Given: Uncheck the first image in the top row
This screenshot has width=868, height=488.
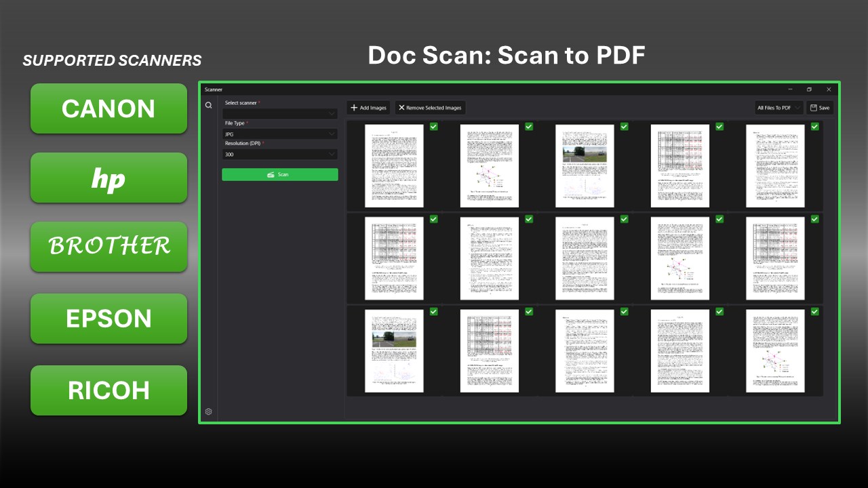Looking at the screenshot, I should pos(433,127).
